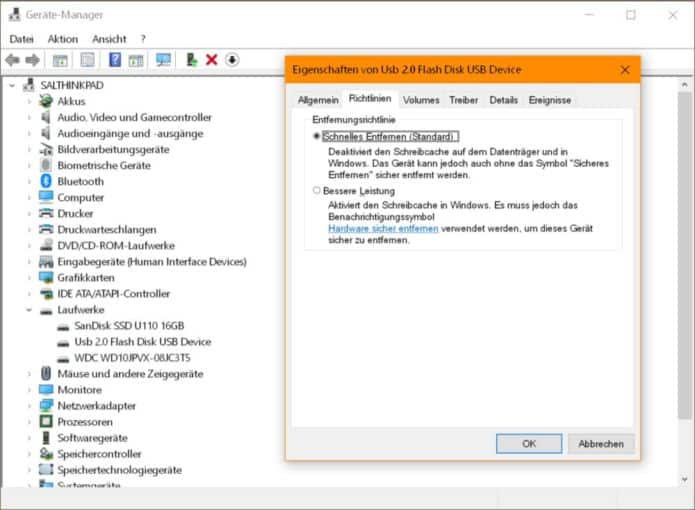
Task: Select WDC WD10JPVX-08JC3T5 drive in tree
Action: tap(131, 358)
